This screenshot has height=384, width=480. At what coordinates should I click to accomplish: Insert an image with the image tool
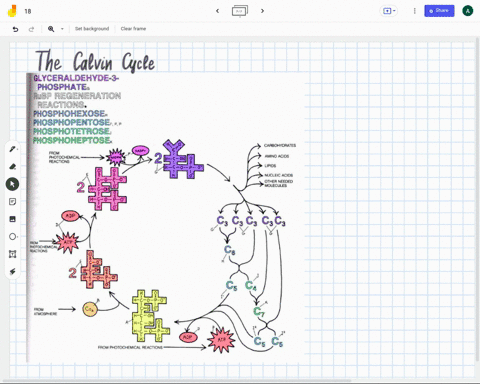tap(12, 219)
